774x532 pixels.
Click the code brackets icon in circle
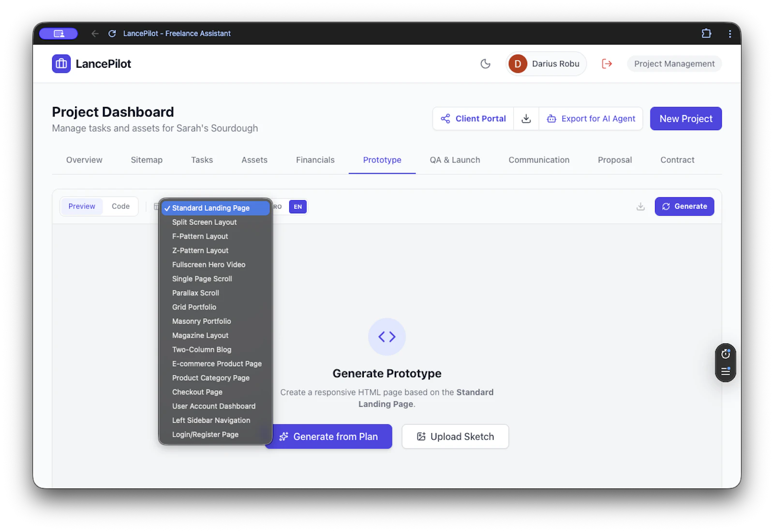coord(387,337)
